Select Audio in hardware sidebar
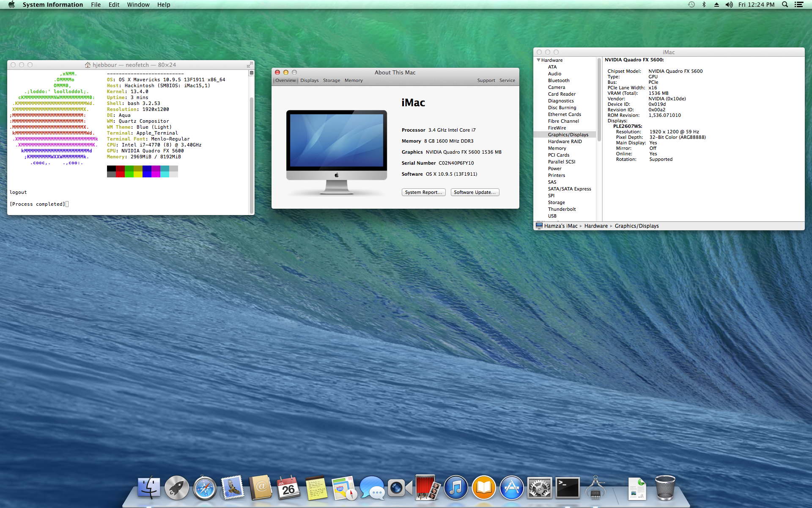This screenshot has height=508, width=812. pyautogui.click(x=554, y=74)
